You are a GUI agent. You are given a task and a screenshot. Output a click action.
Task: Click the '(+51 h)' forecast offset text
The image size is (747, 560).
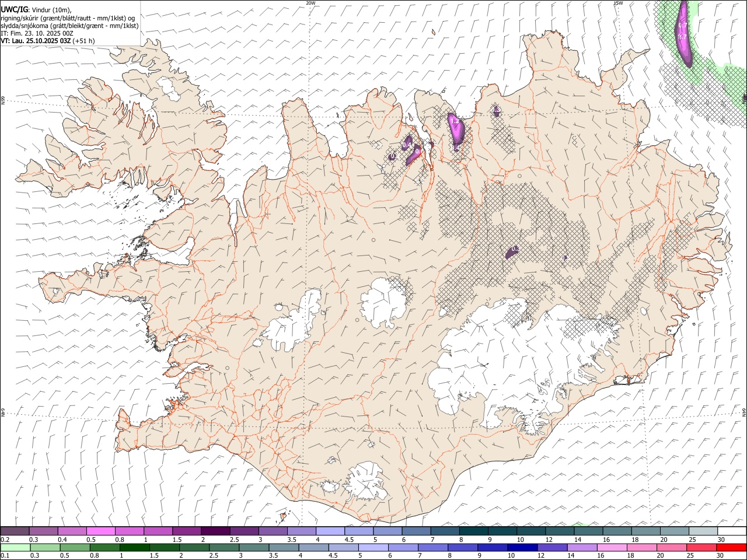point(84,41)
